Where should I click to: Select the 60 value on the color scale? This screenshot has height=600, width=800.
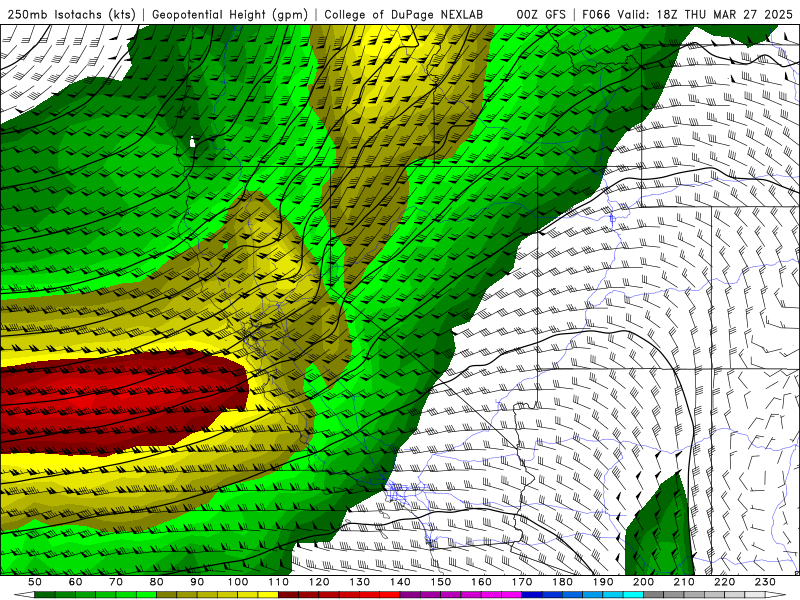[x=76, y=582]
